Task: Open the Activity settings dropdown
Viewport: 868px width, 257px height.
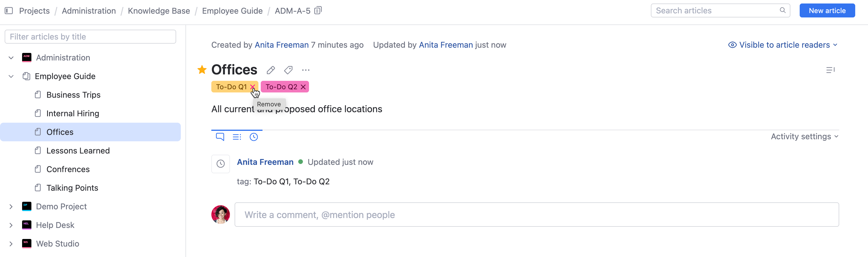Action: (x=804, y=136)
